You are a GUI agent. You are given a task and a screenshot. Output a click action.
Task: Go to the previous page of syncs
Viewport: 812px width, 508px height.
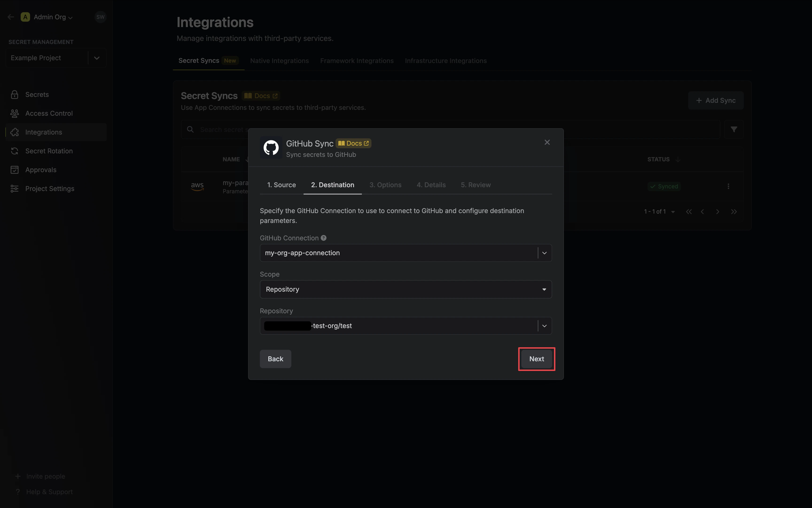point(702,212)
